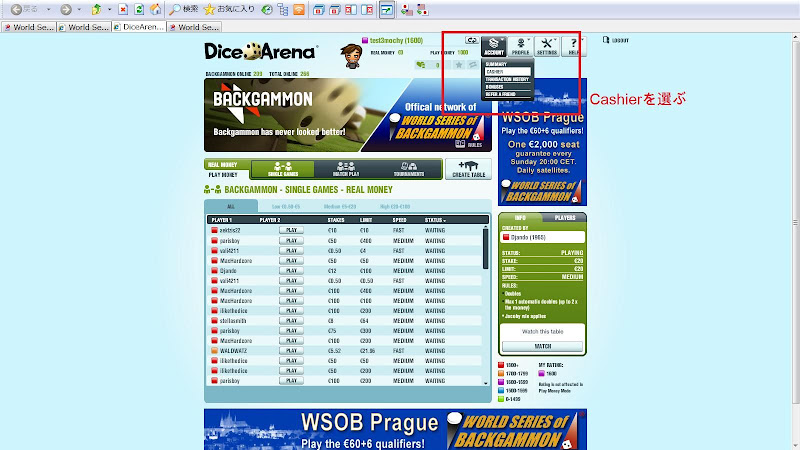Refresh the page with the green arrows icon
The height and width of the screenshot is (450, 800).
139,9
